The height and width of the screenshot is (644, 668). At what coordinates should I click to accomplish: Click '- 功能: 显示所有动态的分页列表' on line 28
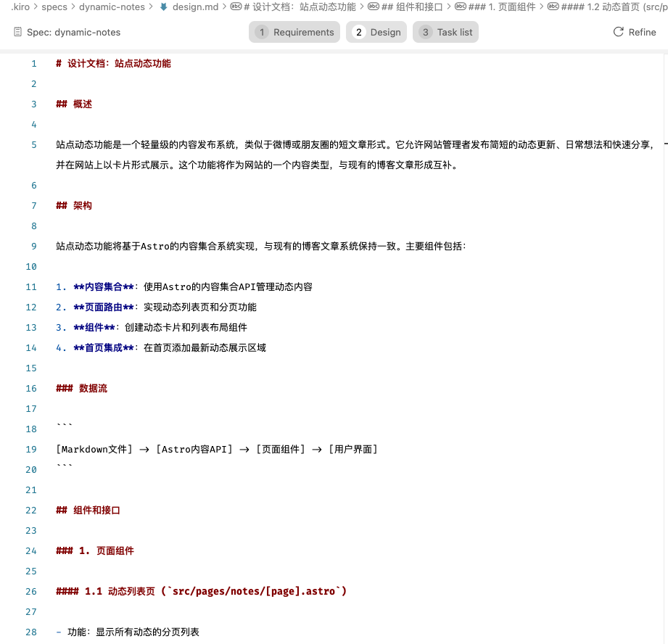(x=128, y=632)
